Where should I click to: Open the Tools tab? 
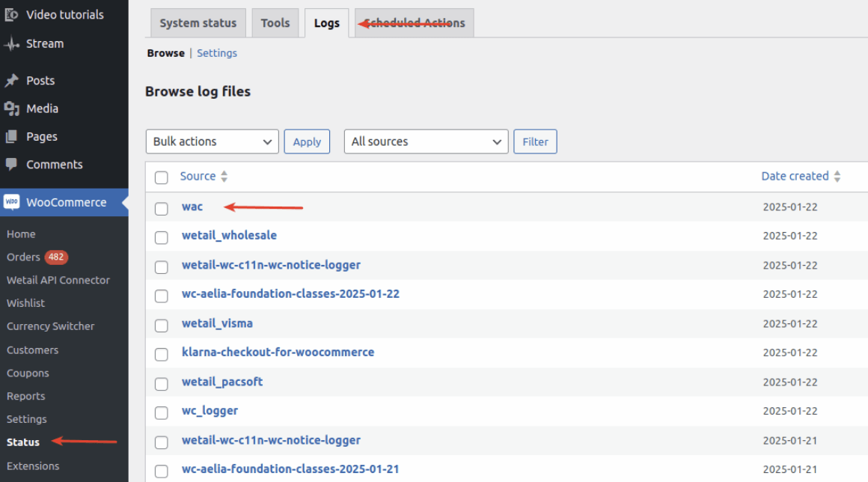tap(275, 23)
